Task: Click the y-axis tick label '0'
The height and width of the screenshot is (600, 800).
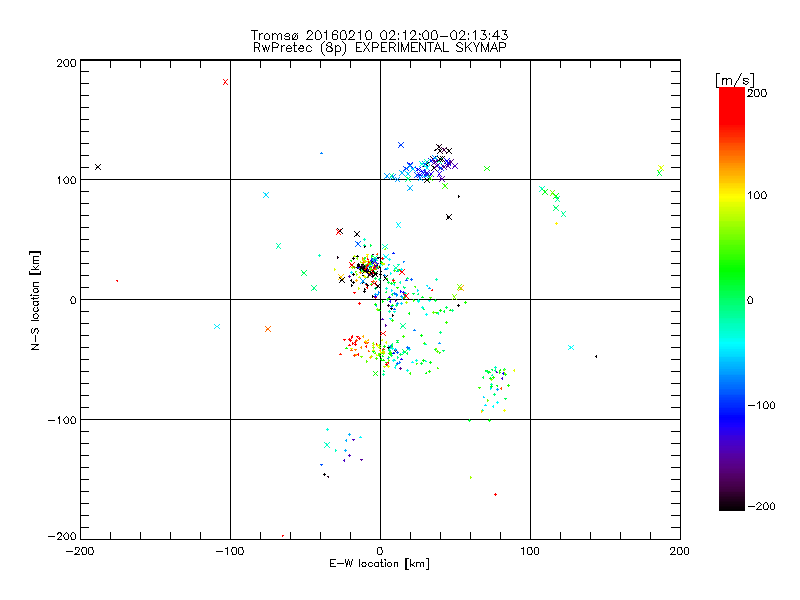Action: click(x=73, y=300)
